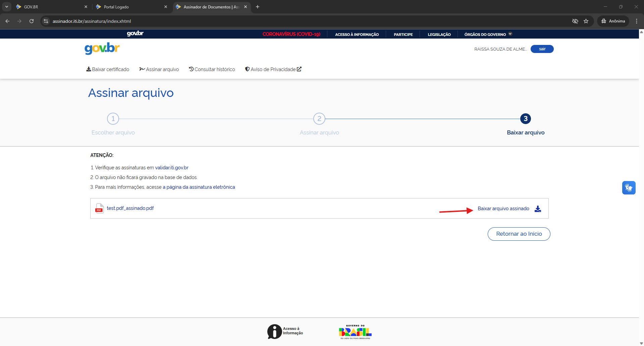Viewport: 644px width, 346px height.
Task: Open the tab search dropdown arrow
Action: (x=6, y=7)
